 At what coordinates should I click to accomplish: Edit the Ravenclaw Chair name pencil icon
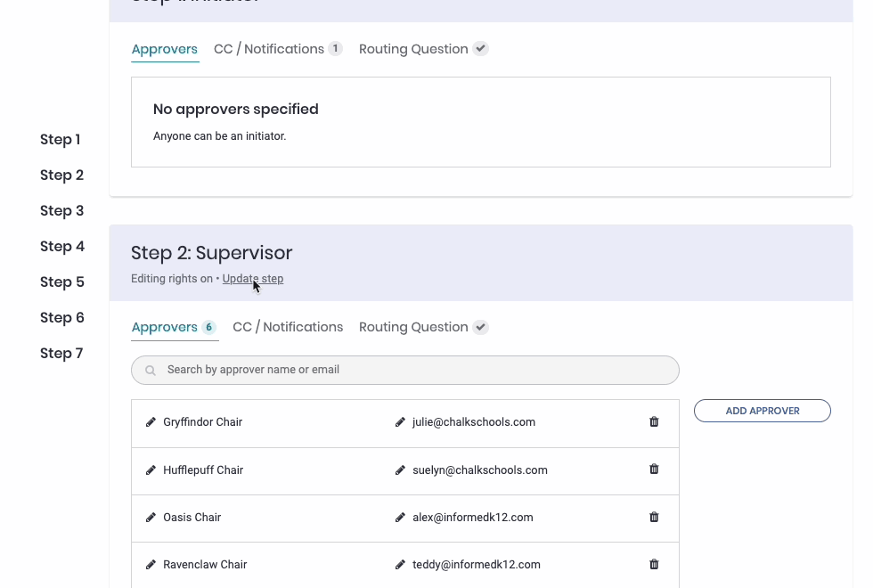tap(151, 565)
